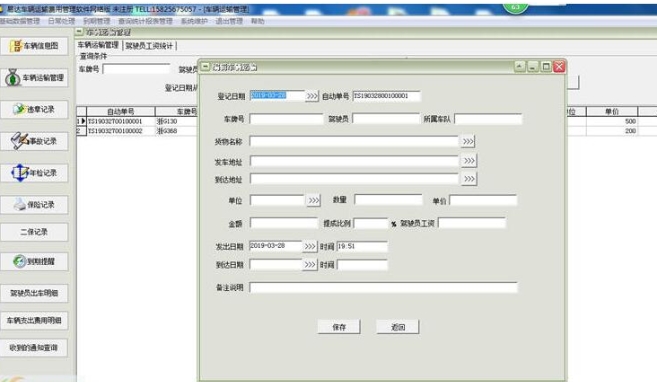The height and width of the screenshot is (382, 657).
Task: Click the 车辆支出费用明细 sidebar button
Action: [34, 320]
